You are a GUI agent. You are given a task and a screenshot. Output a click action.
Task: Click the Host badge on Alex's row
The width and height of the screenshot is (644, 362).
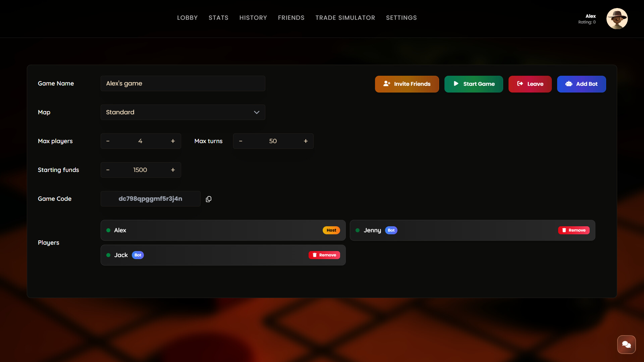coord(331,230)
